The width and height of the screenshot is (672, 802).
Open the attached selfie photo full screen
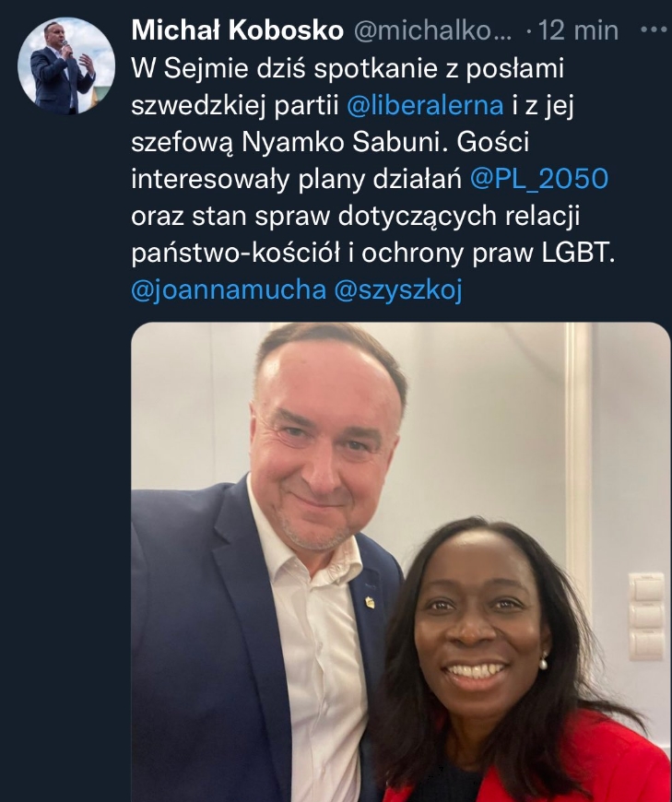pos(400,561)
